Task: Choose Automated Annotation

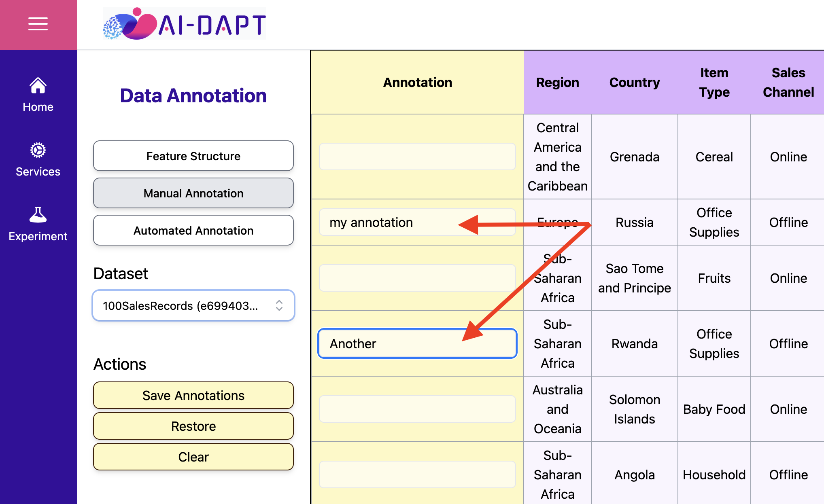Action: point(193,230)
